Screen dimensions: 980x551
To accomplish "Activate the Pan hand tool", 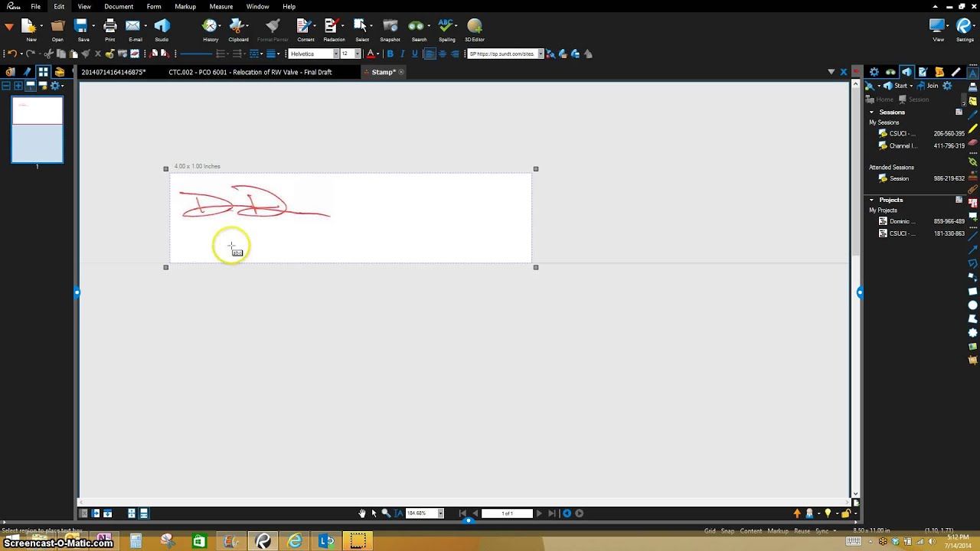I will pyautogui.click(x=361, y=513).
